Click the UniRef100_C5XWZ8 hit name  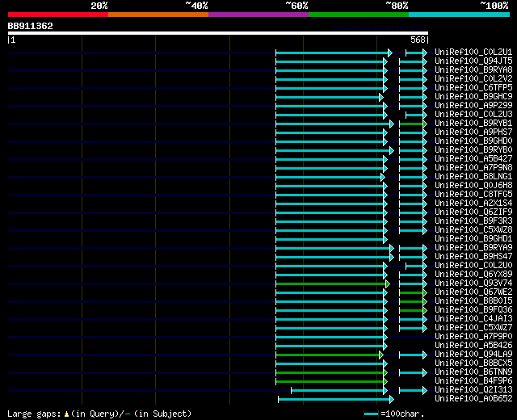click(473, 230)
